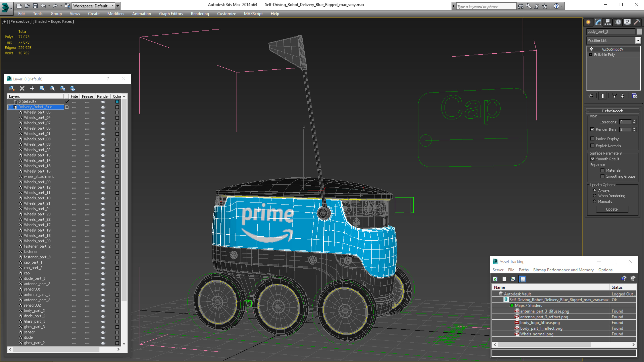Open the Utilities hammer panel tab
Viewport: 644px width, 362px height.
point(637,22)
